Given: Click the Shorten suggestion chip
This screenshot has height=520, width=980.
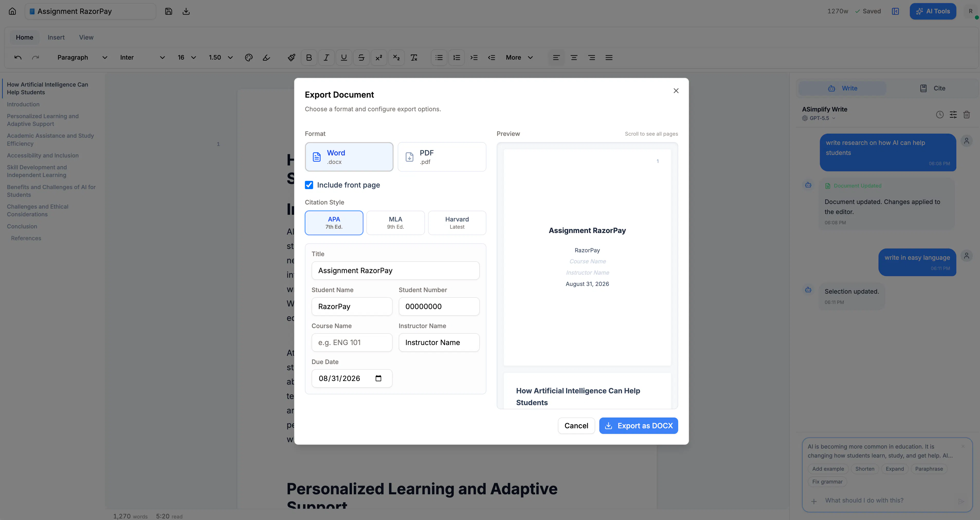Looking at the screenshot, I should 865,469.
